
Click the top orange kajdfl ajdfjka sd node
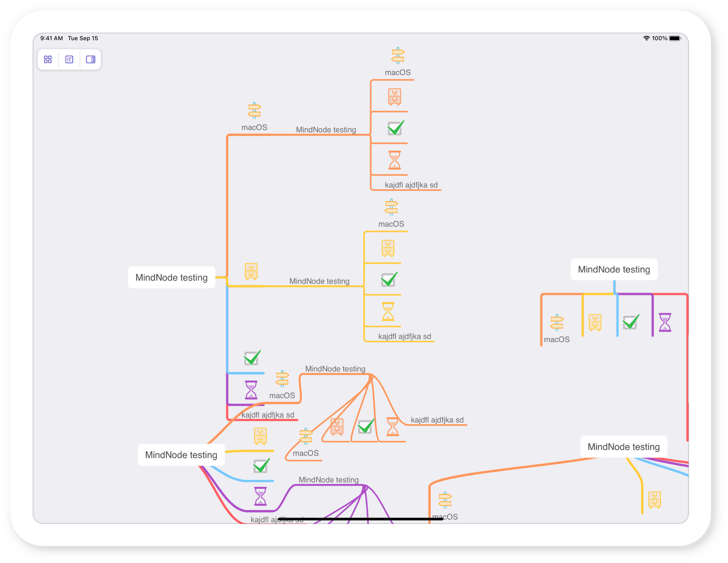(x=411, y=185)
